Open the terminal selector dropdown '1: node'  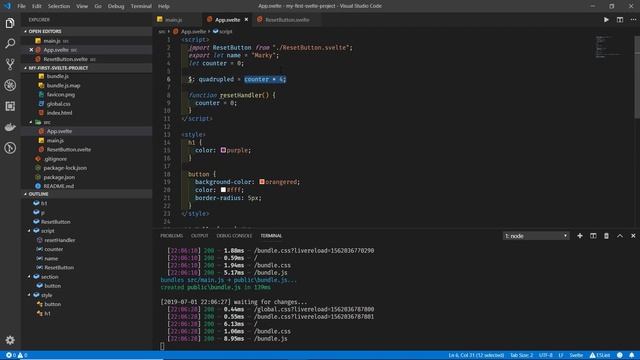pos(536,236)
